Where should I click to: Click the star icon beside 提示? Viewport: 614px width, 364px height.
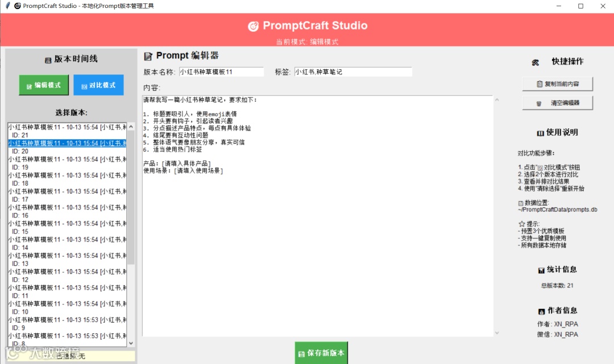coord(521,224)
